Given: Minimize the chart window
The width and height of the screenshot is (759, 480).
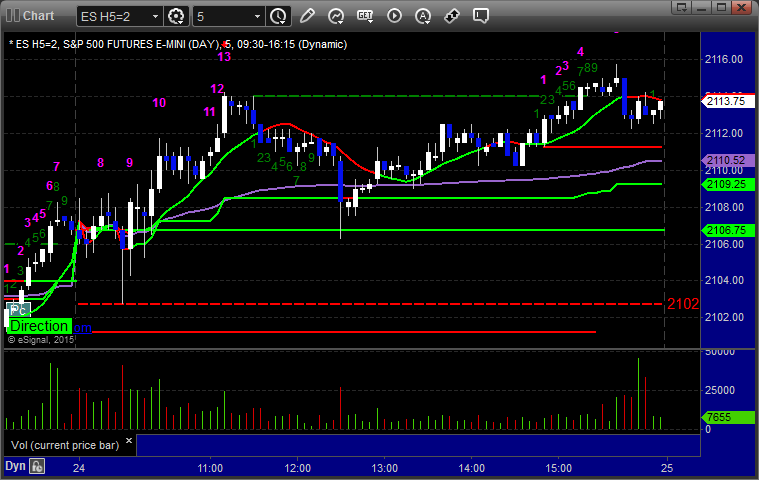Looking at the screenshot, I should click(x=701, y=7).
